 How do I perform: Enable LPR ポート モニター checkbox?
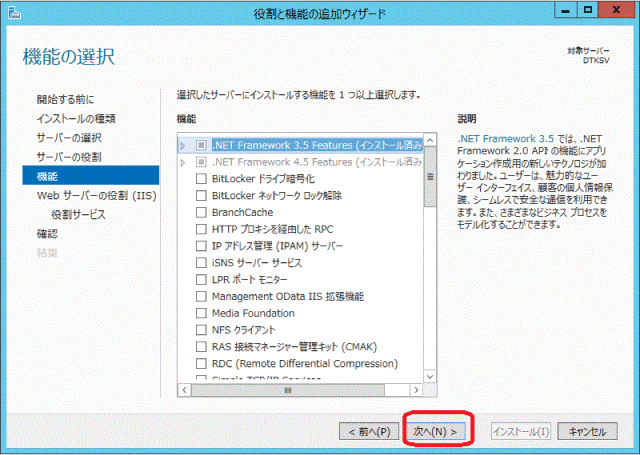click(201, 280)
